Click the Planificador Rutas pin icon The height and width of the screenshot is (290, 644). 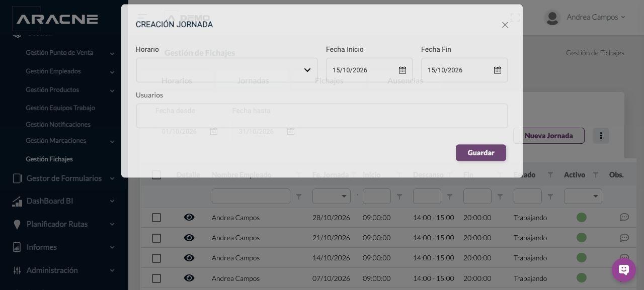pyautogui.click(x=17, y=224)
